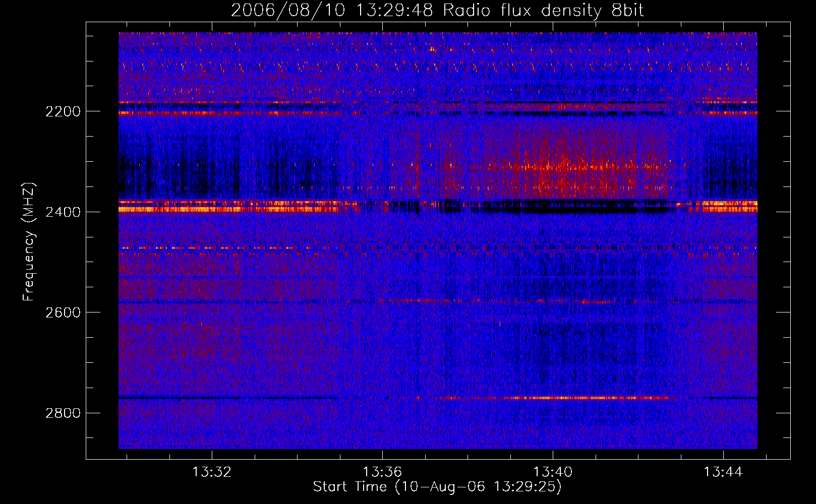The image size is (816, 504).
Task: Select the 2200 frequency axis label
Action: pyautogui.click(x=63, y=111)
